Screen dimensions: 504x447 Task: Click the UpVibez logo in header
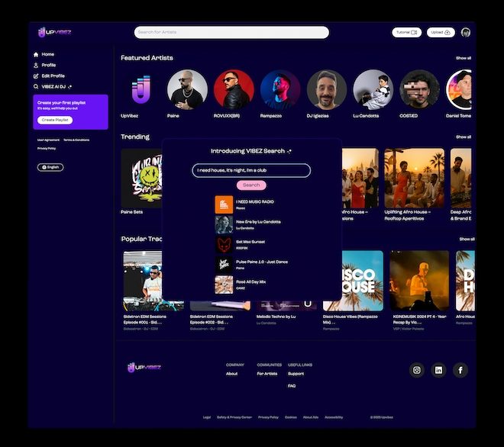click(x=54, y=32)
